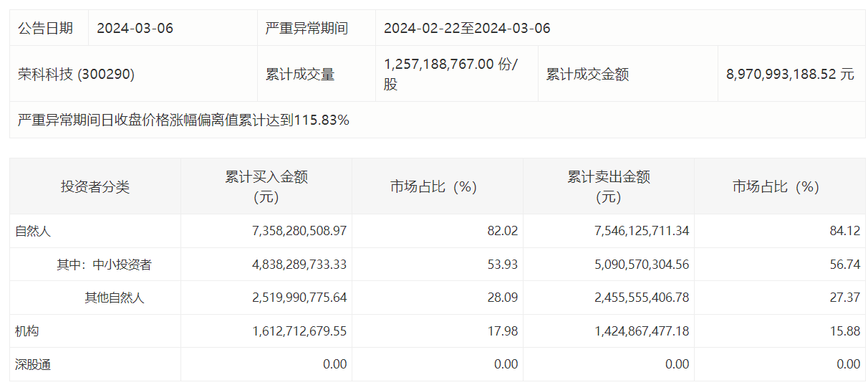Screen dimensions: 868x385
Task: Click period 2024-02-22至2024-03-06
Action: 467,29
